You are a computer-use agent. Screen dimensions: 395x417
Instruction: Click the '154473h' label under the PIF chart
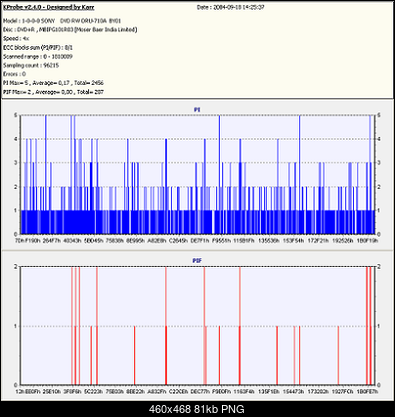click(x=293, y=391)
